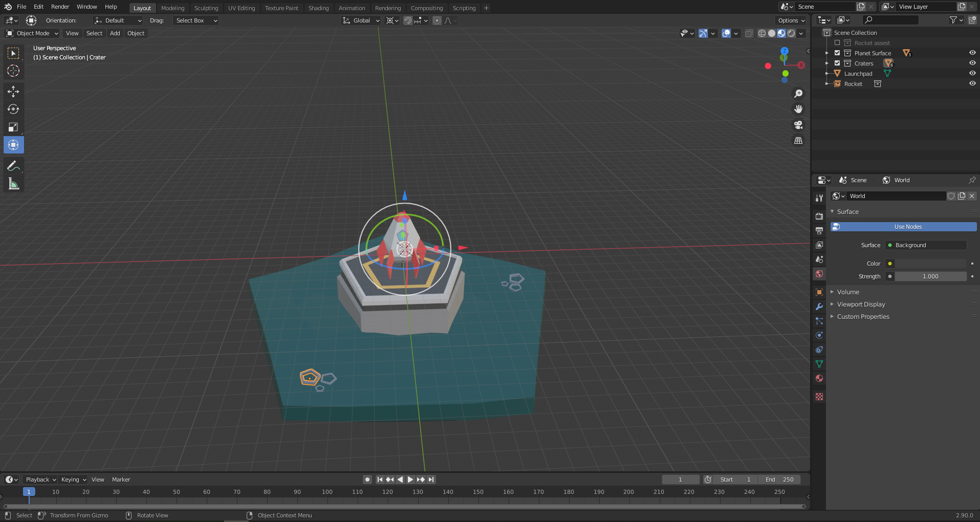This screenshot has width=980, height=522.
Task: Open the world background Color picker
Action: pyautogui.click(x=890, y=264)
